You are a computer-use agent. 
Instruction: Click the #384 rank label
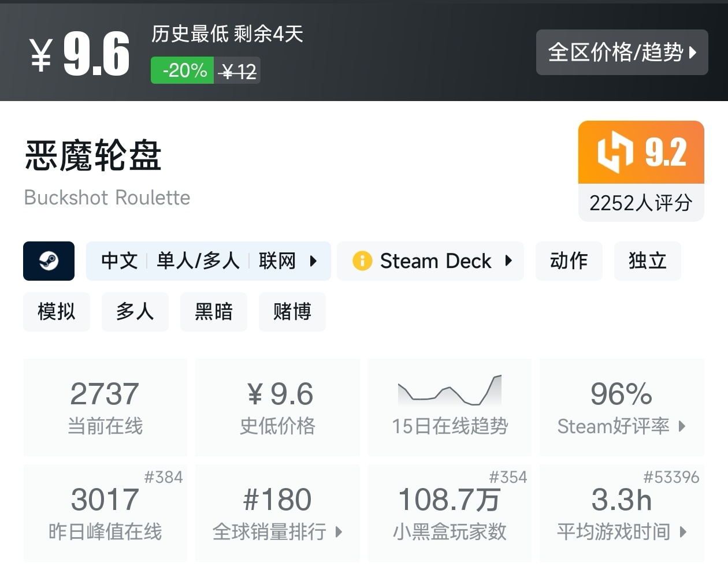point(164,477)
